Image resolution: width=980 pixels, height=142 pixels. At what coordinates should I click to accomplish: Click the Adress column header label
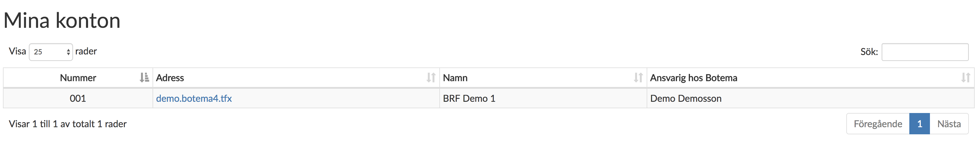point(170,78)
